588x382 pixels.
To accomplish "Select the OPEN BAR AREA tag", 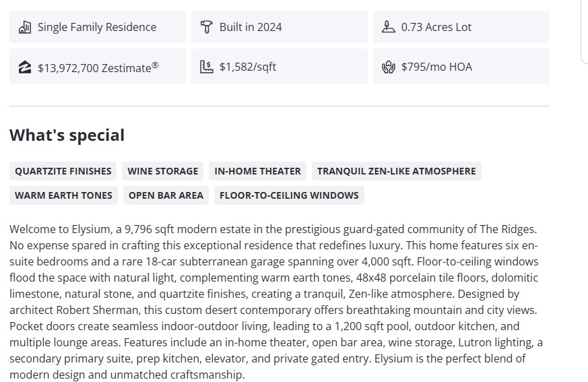I will click(x=166, y=195).
